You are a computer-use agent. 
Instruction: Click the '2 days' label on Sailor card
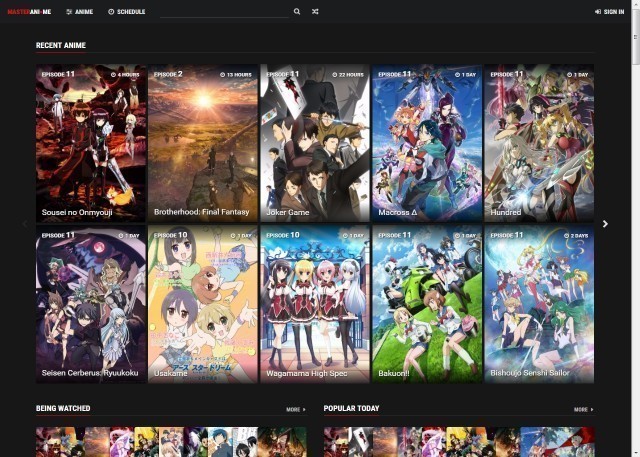[x=576, y=236]
